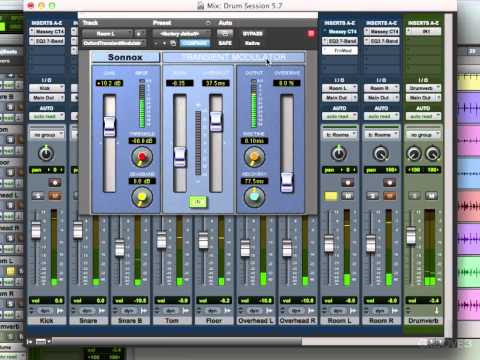Click the overshoot value field showing 37.5ms
Image resolution: width=480 pixels, height=360 pixels.
(216, 83)
